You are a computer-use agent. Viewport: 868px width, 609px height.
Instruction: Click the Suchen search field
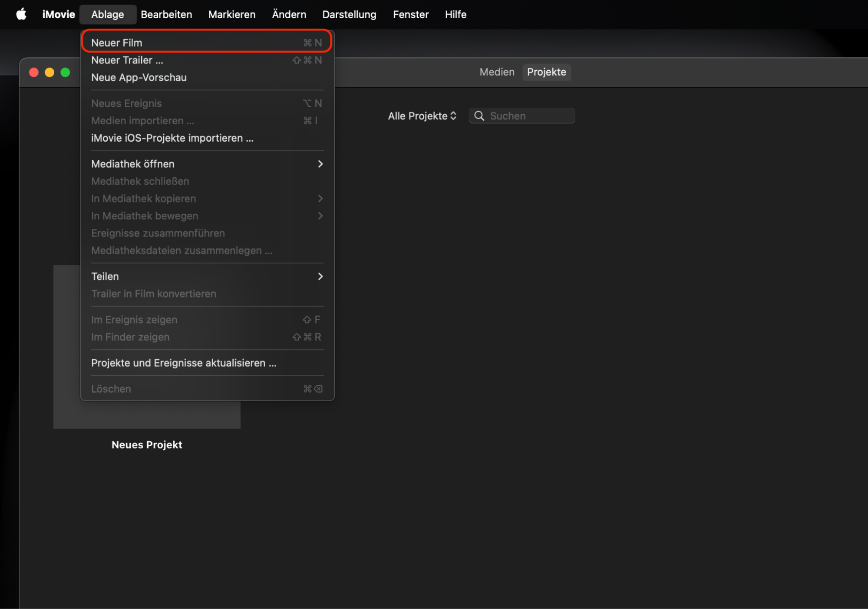[x=521, y=116]
